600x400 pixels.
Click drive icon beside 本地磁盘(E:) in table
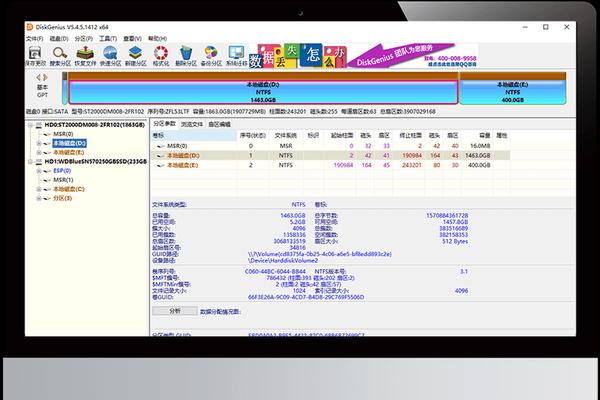pyautogui.click(x=160, y=165)
